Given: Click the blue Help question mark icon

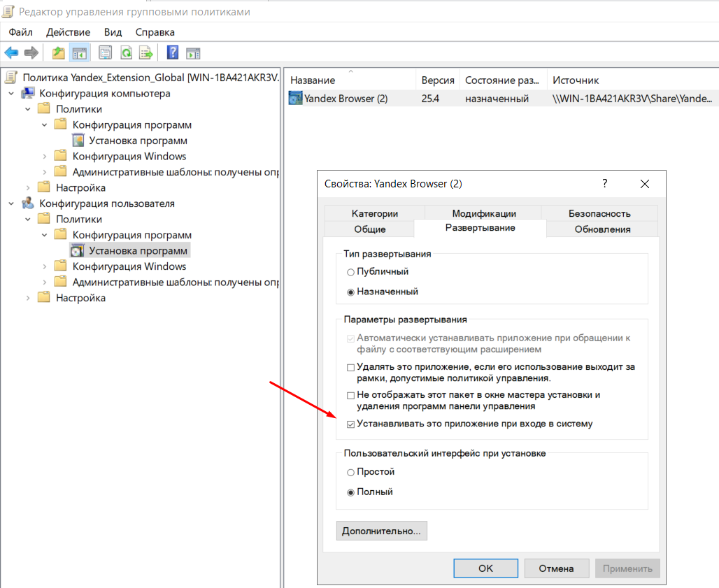Looking at the screenshot, I should tap(172, 52).
